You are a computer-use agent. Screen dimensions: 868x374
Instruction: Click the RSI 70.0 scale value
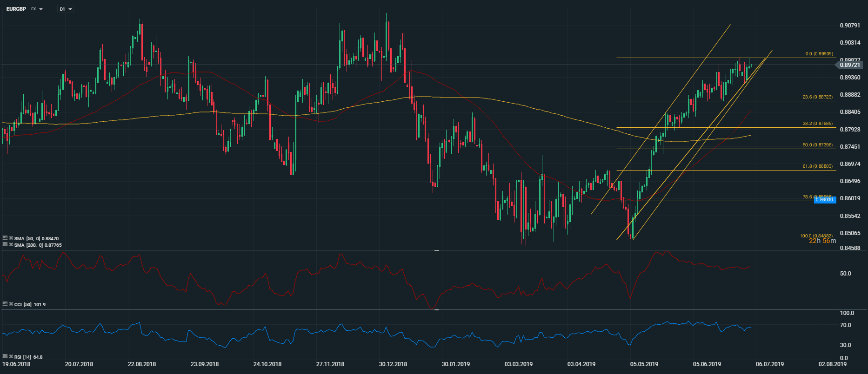[x=846, y=325]
